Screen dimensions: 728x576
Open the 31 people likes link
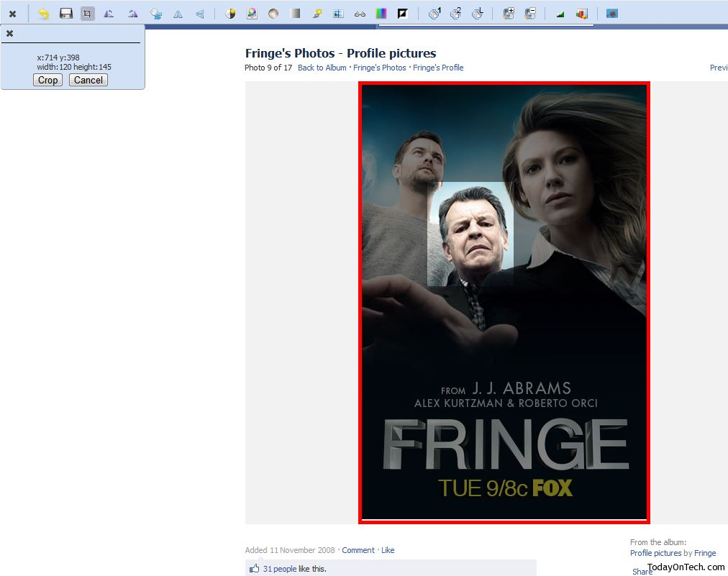pyautogui.click(x=280, y=569)
